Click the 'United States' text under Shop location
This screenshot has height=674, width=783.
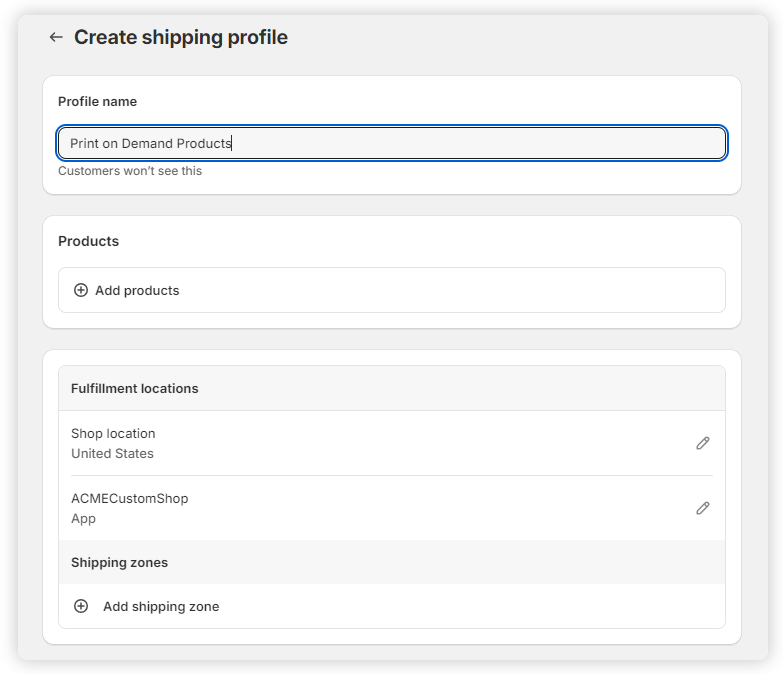112,453
